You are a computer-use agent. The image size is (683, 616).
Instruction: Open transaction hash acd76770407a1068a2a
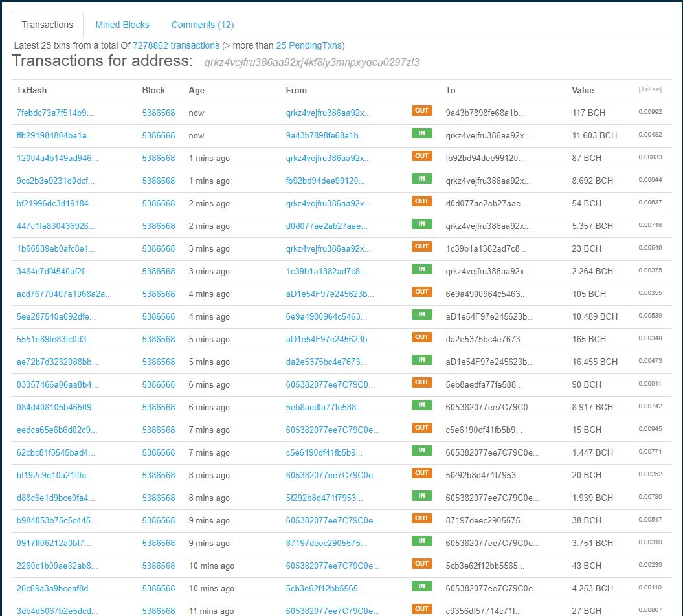[64, 294]
